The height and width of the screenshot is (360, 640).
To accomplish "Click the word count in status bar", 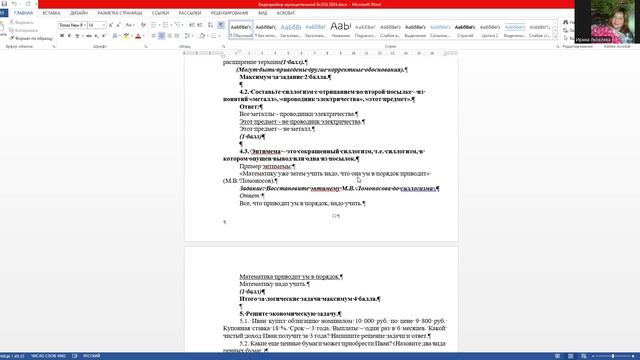I will click(48, 356).
